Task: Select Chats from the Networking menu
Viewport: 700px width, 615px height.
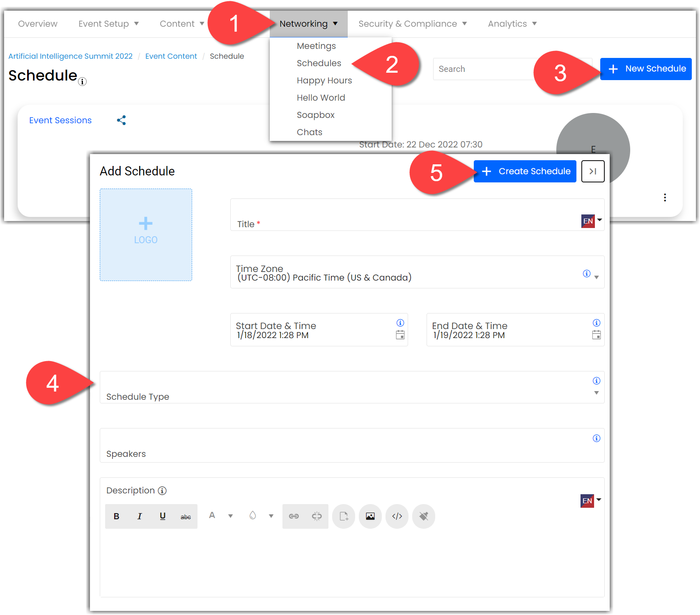Action: [x=310, y=132]
